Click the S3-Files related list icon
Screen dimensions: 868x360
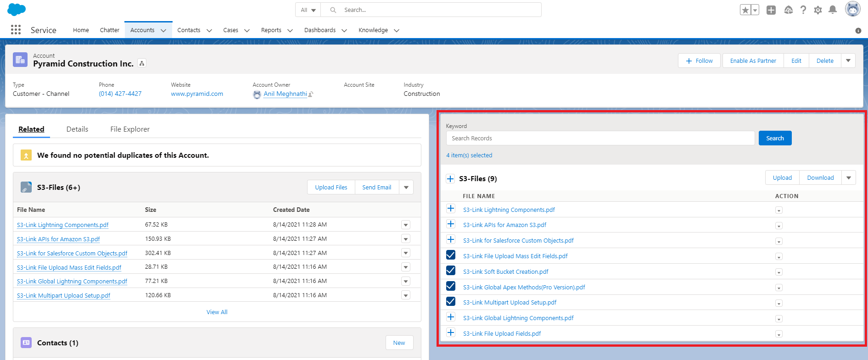pyautogui.click(x=26, y=187)
